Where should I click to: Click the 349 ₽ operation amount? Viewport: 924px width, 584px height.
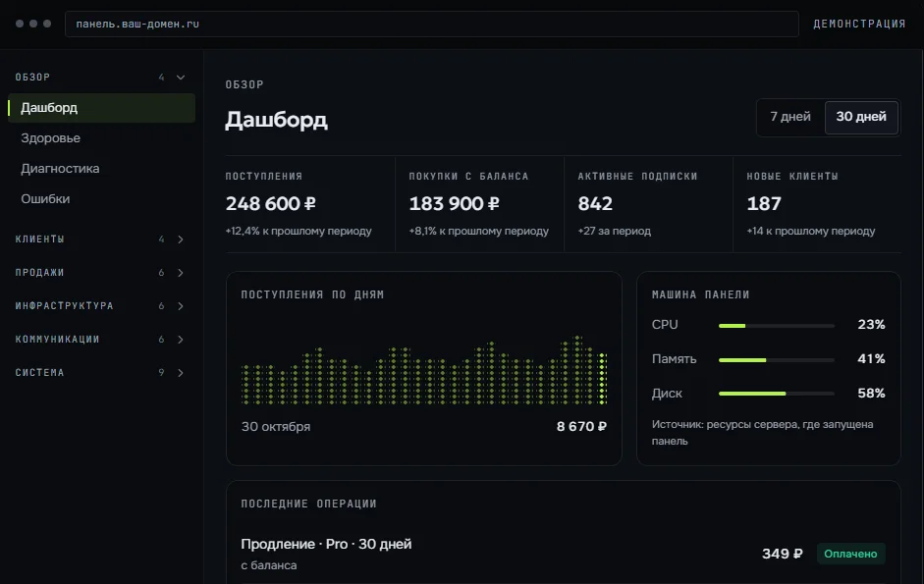(782, 554)
